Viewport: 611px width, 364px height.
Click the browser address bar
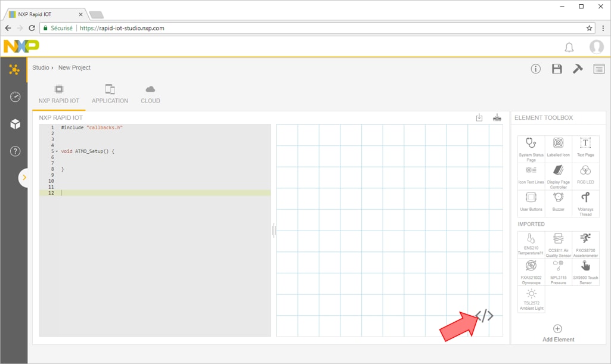click(x=328, y=28)
